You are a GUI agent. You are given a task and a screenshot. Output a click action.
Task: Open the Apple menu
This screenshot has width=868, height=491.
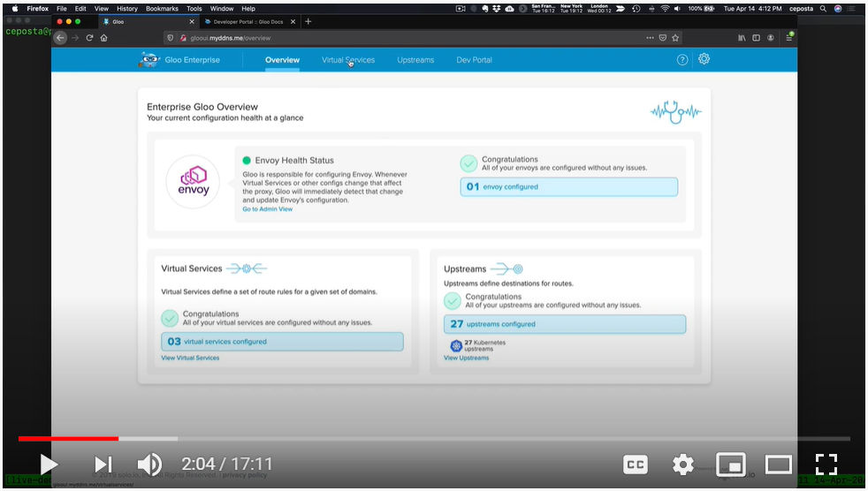pos(15,8)
